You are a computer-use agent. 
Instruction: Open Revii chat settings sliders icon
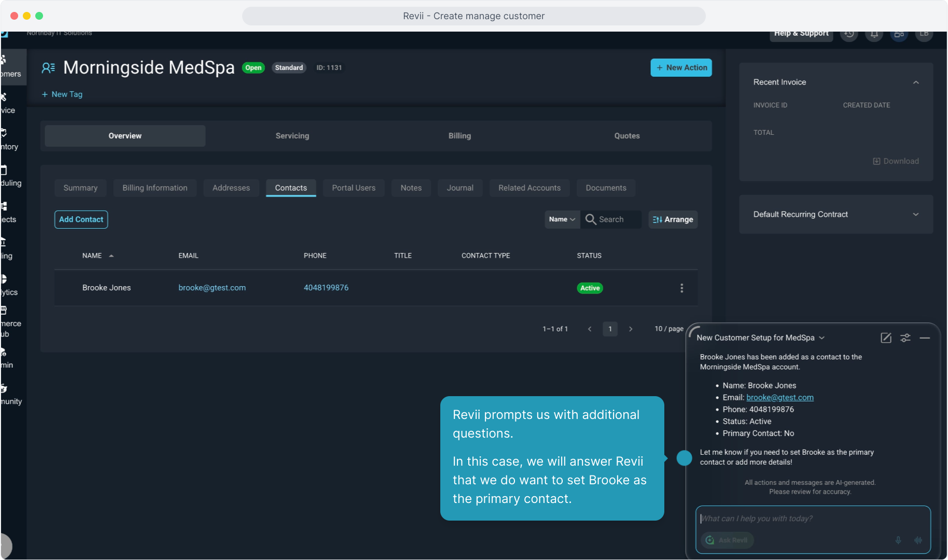(905, 338)
